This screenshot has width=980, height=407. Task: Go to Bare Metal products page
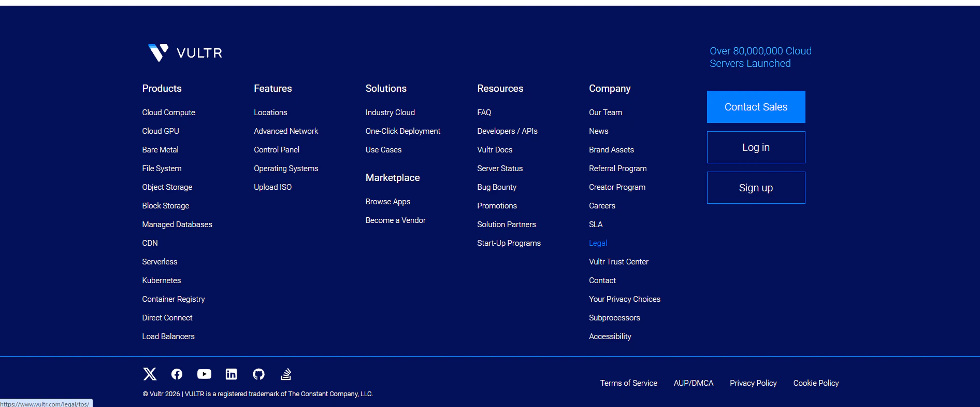point(161,150)
